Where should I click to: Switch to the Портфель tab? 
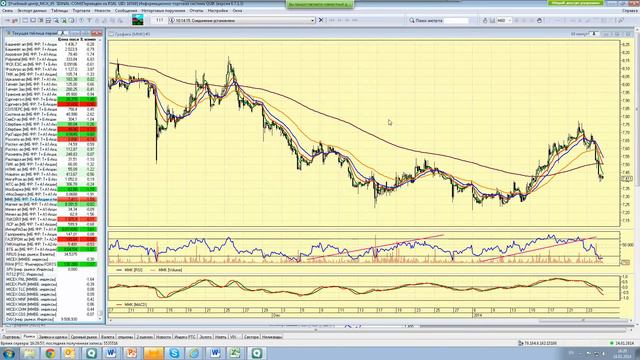click(x=11, y=337)
